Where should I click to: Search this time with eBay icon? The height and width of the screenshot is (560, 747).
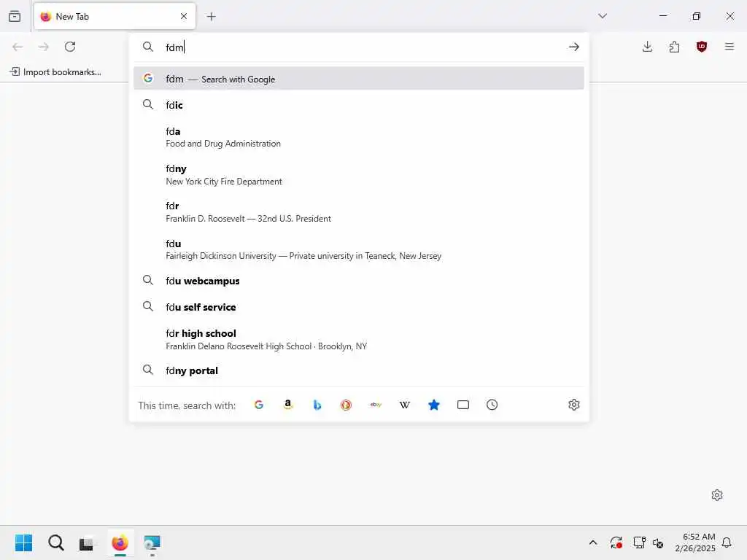[x=376, y=405]
